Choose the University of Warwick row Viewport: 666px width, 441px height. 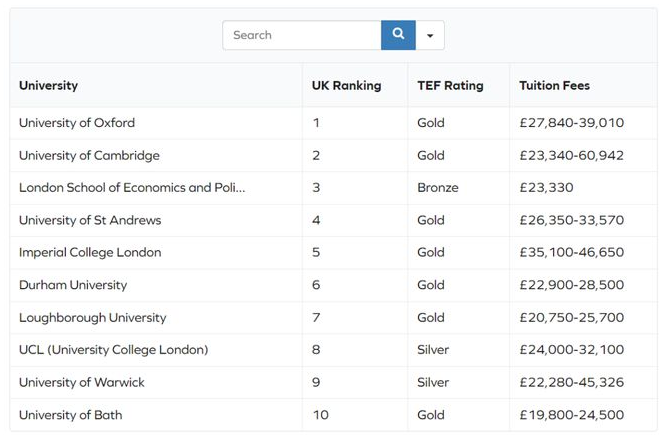pyautogui.click(x=333, y=382)
